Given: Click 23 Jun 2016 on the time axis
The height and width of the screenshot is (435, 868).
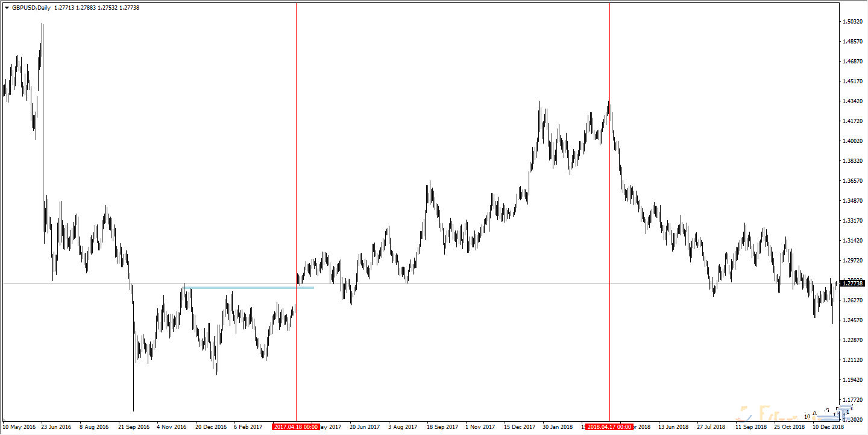Looking at the screenshot, I should click(56, 427).
